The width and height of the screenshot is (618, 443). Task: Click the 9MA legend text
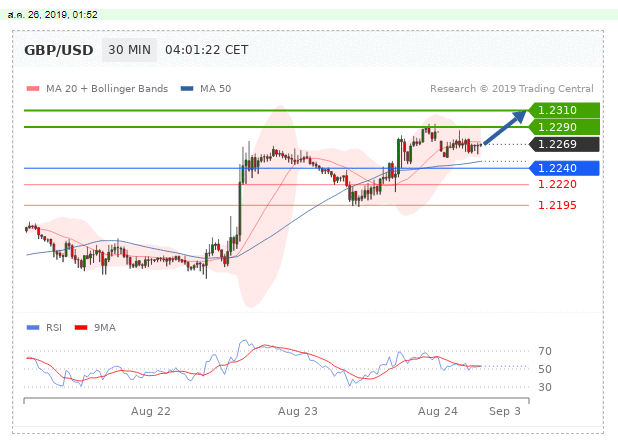click(105, 328)
